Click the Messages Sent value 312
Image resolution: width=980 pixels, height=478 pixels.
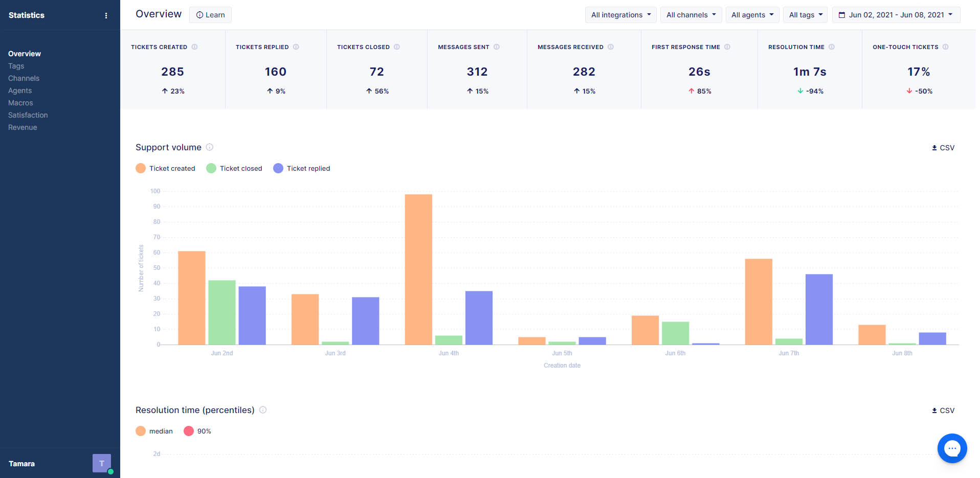click(x=477, y=72)
